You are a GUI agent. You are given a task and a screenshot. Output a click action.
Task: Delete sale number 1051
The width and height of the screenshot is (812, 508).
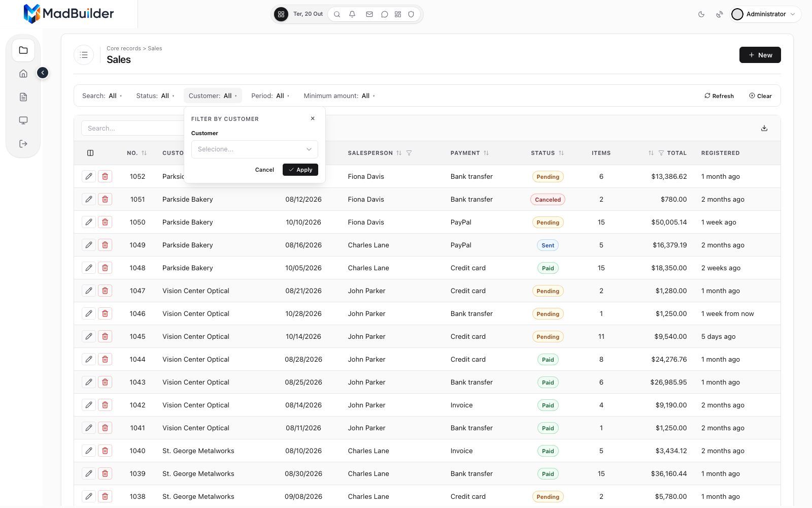tap(105, 199)
